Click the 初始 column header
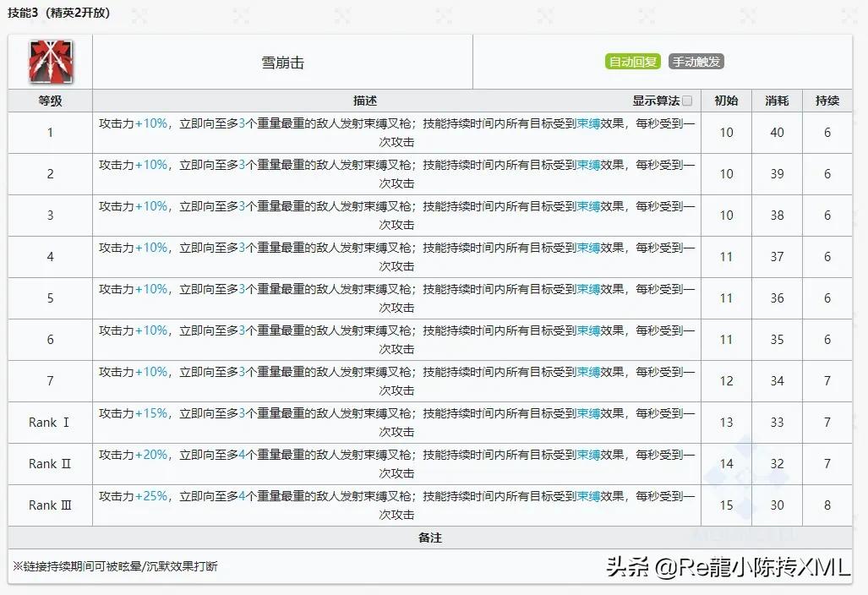Screen dimensions: 868x595 coord(725,101)
